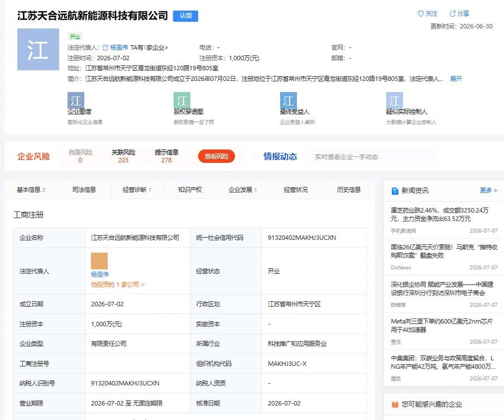Open TA有1家企业 link
This screenshot has height=420, width=504.
coord(149,47)
